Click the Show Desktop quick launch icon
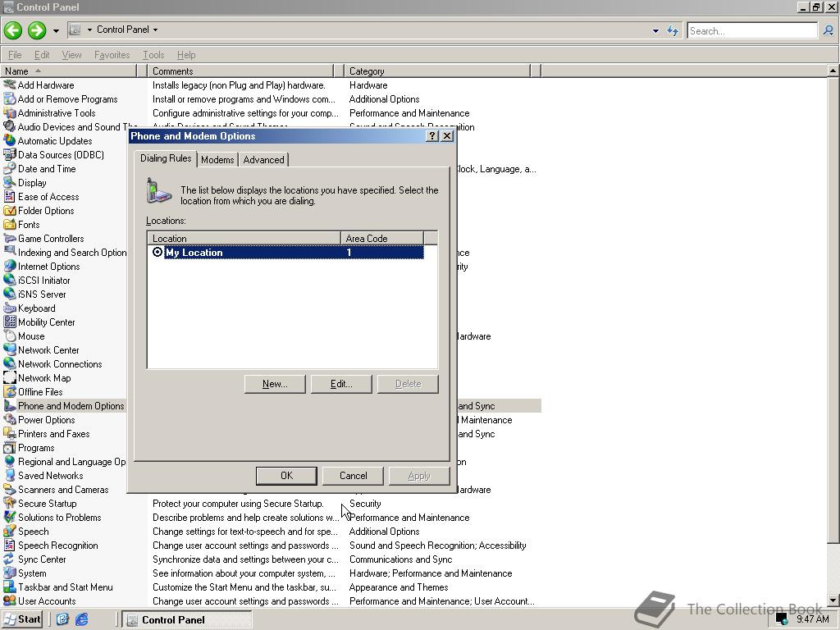 (x=62, y=619)
